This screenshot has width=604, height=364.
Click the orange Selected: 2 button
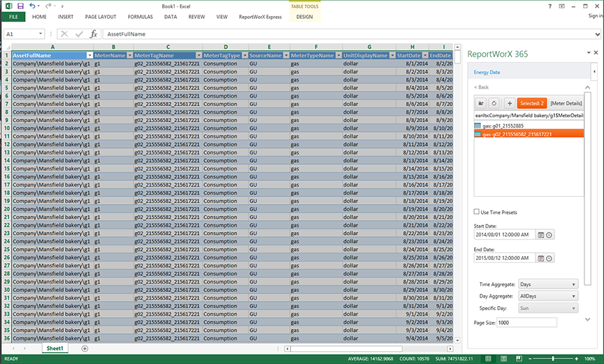pos(531,103)
